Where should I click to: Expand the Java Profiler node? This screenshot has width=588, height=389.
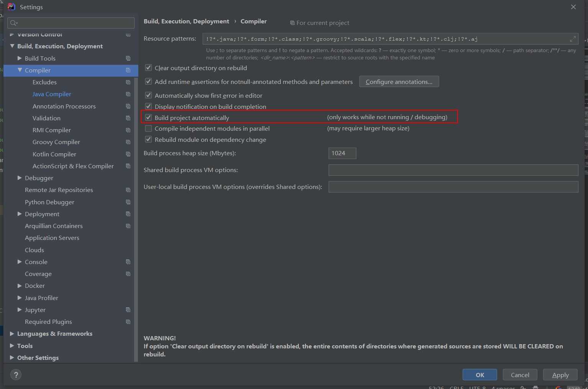[x=20, y=298]
